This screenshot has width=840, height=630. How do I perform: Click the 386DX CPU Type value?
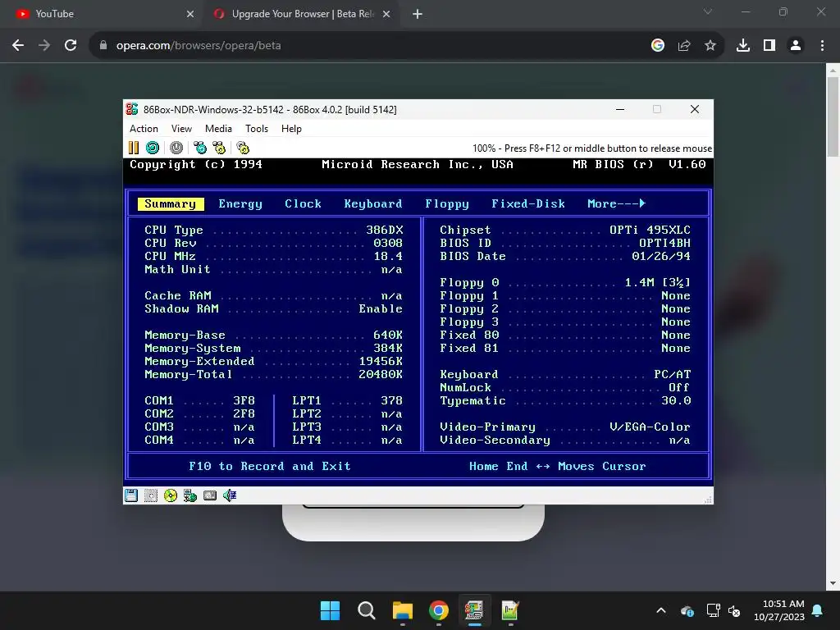point(385,230)
